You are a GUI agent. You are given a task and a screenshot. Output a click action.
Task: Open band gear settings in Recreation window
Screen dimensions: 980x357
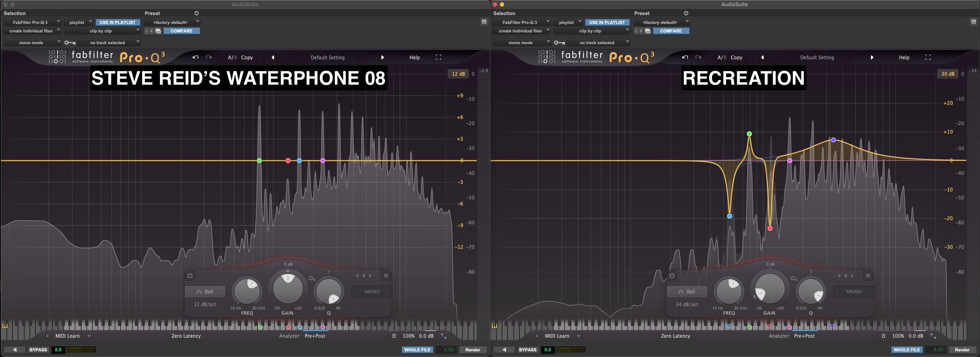click(x=794, y=278)
